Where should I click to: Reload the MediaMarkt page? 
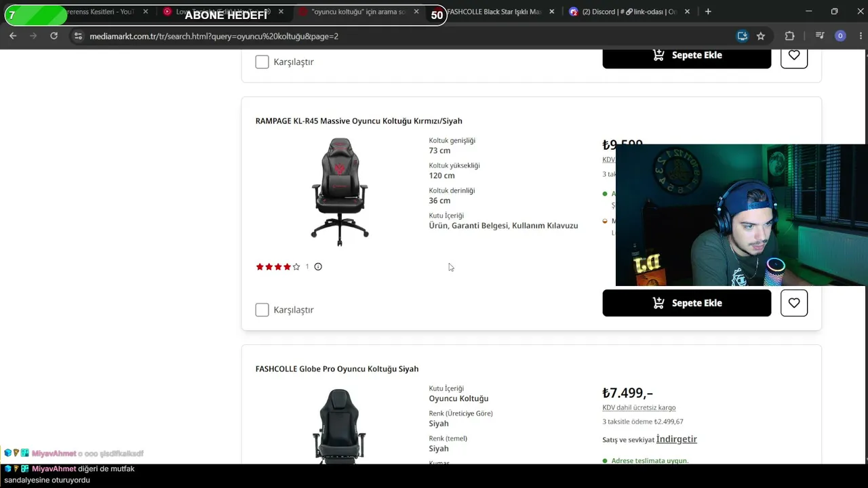coord(54,36)
